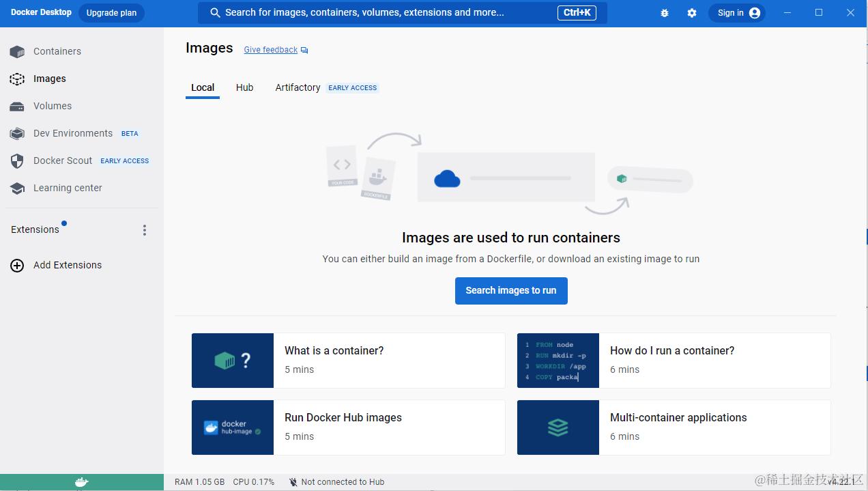Switch to the Artifactory tab
This screenshot has width=868, height=491.
click(x=298, y=88)
